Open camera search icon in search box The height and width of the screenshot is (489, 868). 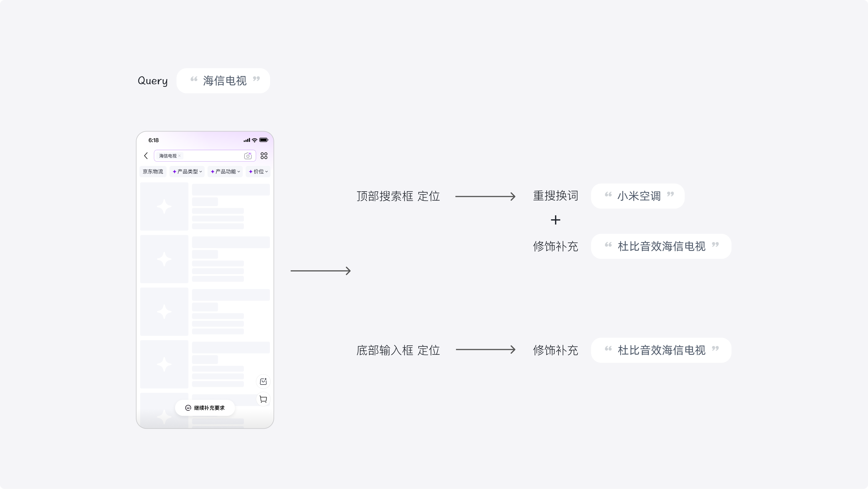click(x=248, y=156)
